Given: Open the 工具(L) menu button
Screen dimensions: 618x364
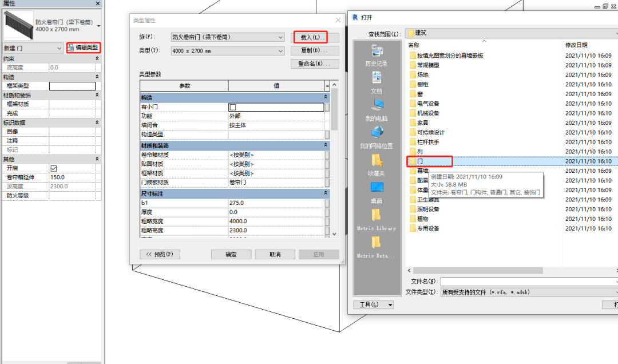Looking at the screenshot, I should pyautogui.click(x=373, y=304).
